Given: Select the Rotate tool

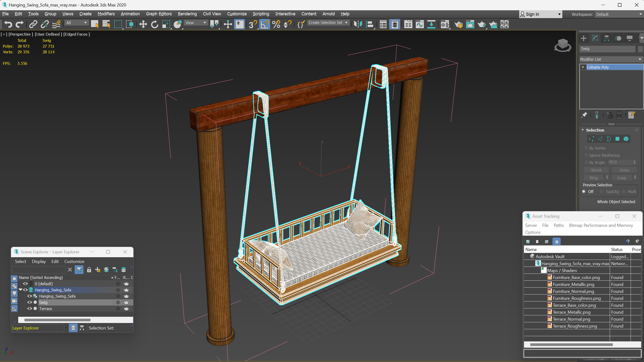Looking at the screenshot, I should pos(154,24).
